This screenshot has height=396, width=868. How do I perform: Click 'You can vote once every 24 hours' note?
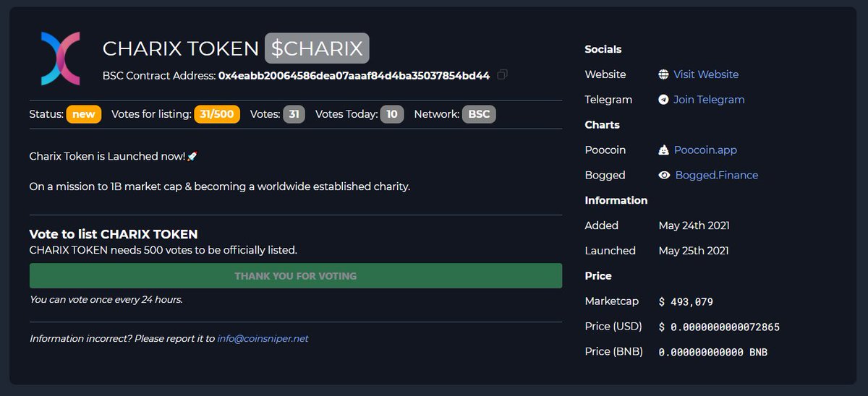pos(106,299)
